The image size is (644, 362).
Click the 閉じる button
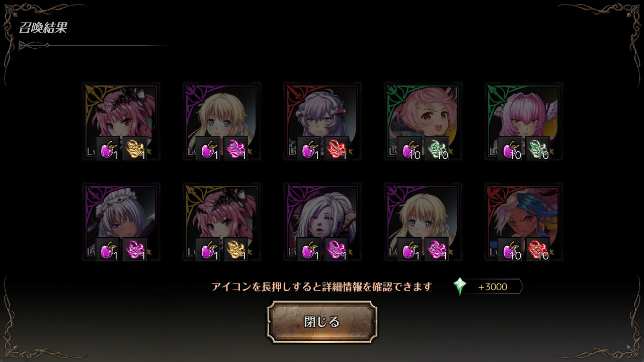322,322
